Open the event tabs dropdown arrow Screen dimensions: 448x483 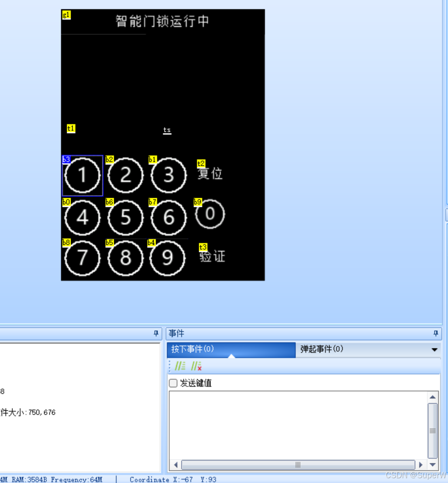coord(434,350)
